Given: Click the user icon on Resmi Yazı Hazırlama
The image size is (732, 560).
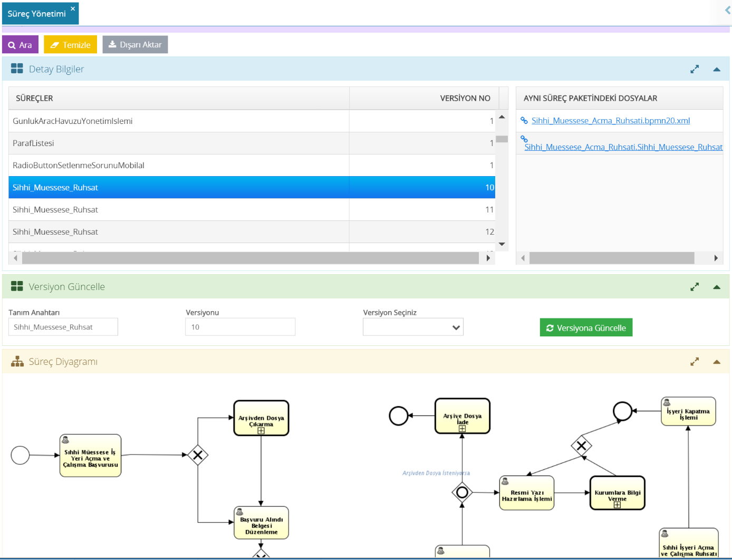Looking at the screenshot, I should (505, 481).
